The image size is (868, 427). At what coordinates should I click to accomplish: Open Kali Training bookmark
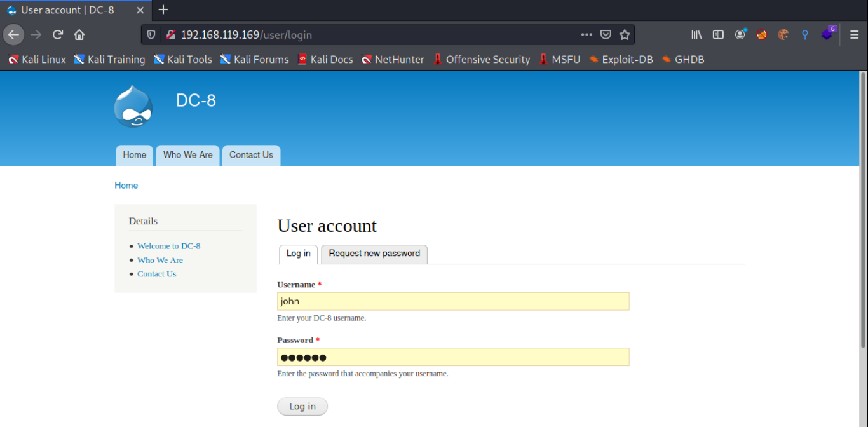click(x=109, y=59)
